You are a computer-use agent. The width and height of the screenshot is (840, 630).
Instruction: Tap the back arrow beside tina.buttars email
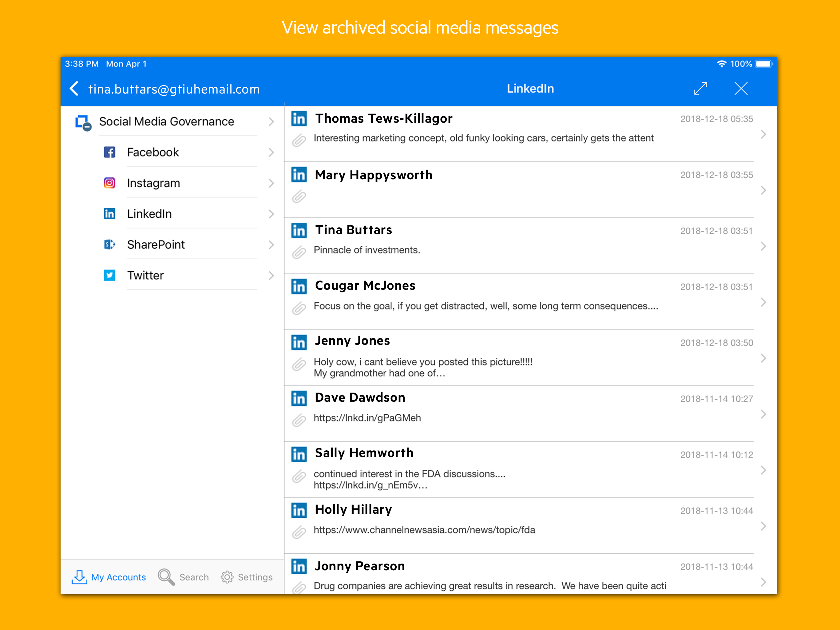(x=74, y=89)
